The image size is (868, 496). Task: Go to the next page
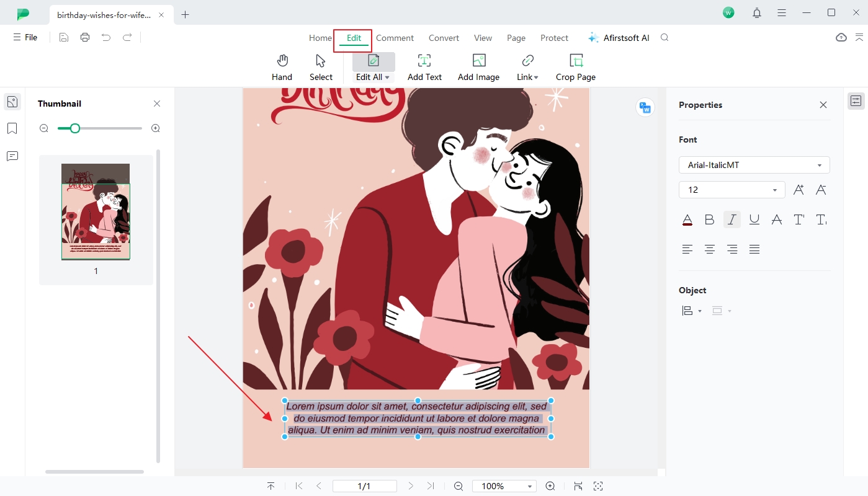(x=411, y=486)
